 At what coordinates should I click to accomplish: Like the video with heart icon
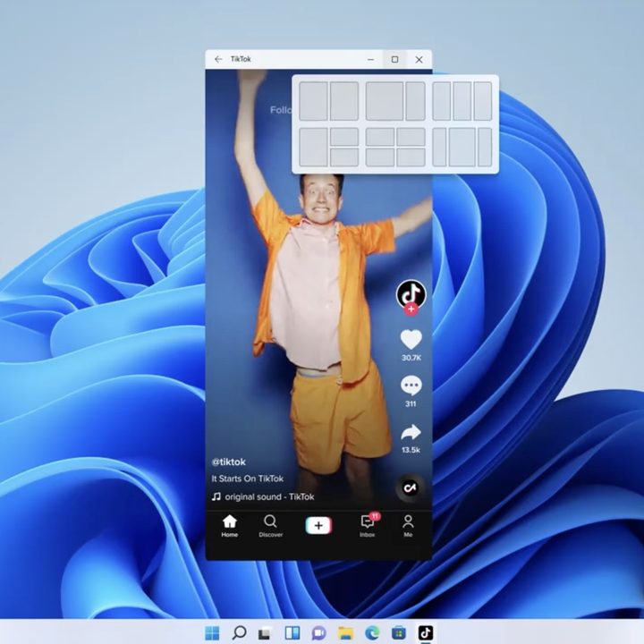coord(411,339)
